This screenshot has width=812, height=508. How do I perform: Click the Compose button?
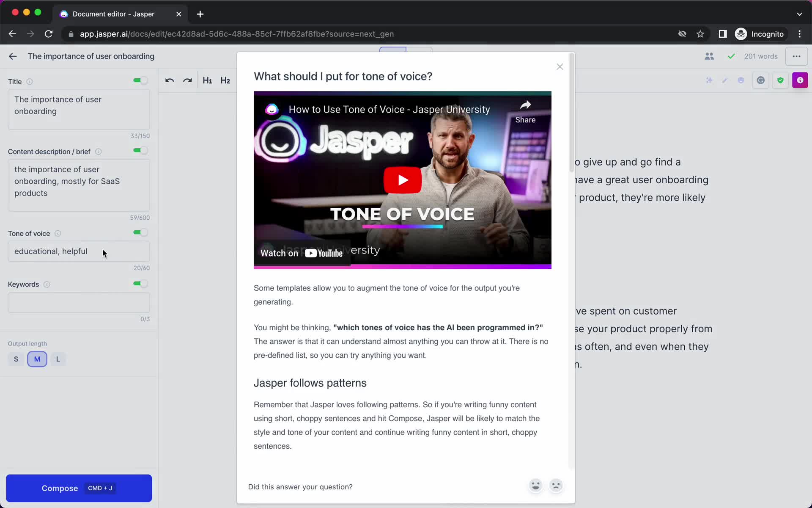79,488
